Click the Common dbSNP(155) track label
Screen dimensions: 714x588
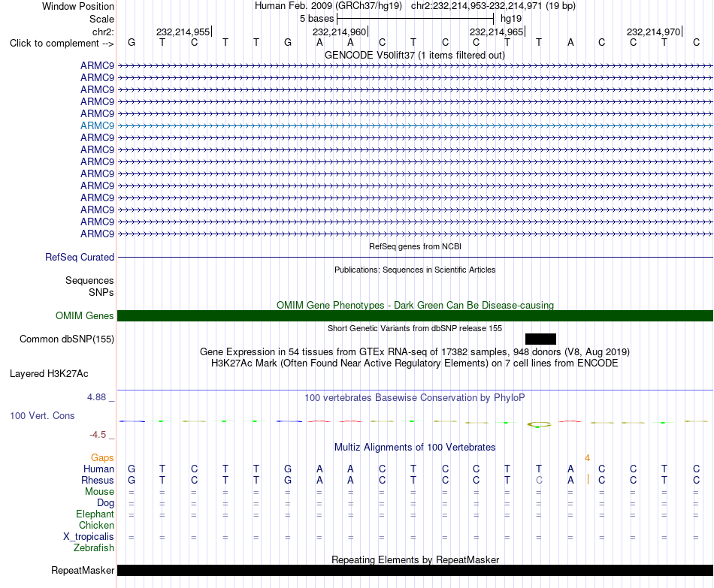coord(66,339)
